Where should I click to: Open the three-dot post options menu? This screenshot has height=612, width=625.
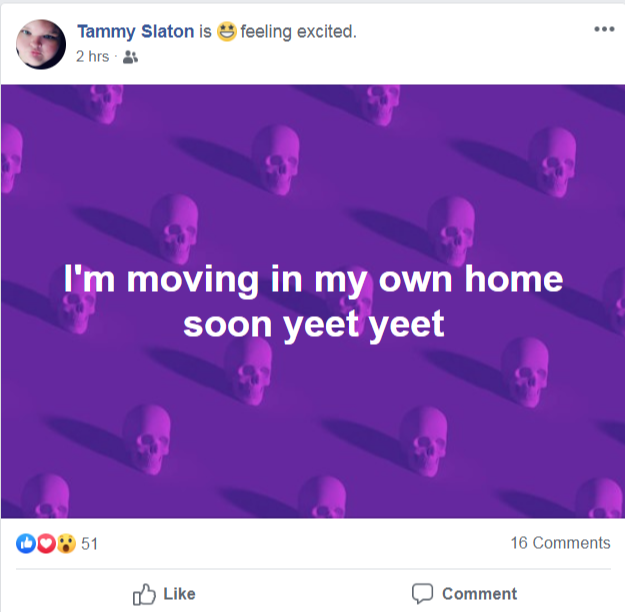(x=604, y=29)
